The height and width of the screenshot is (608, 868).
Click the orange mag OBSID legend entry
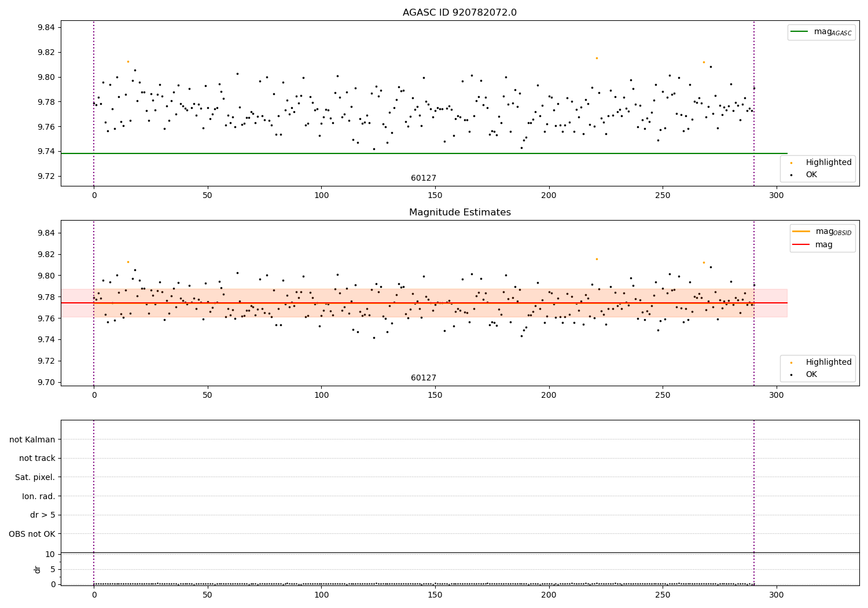click(x=822, y=232)
